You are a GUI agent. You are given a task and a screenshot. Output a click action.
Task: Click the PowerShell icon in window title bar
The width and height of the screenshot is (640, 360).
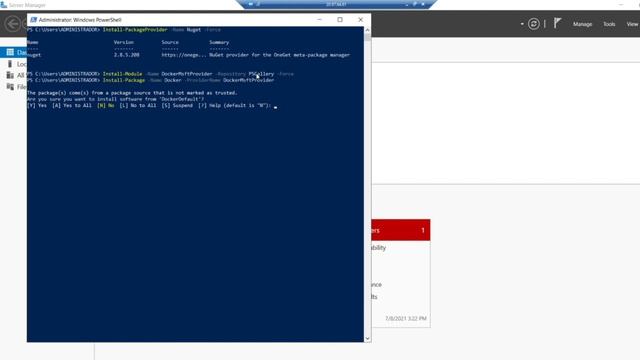[33, 20]
